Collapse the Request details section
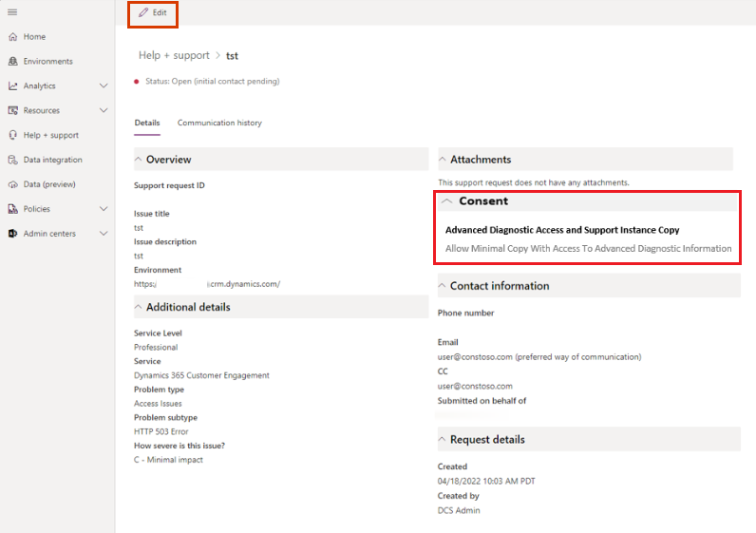Screen dimensions: 756x533 click(x=443, y=439)
